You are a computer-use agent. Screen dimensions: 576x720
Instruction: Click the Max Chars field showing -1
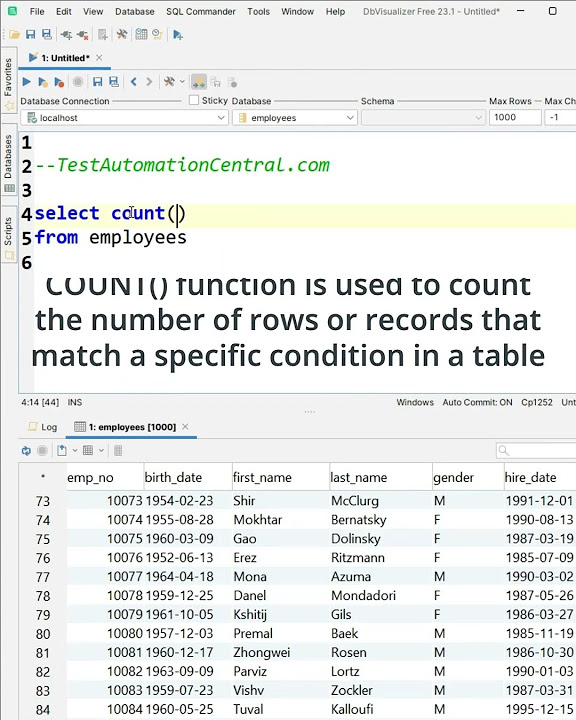click(x=560, y=118)
